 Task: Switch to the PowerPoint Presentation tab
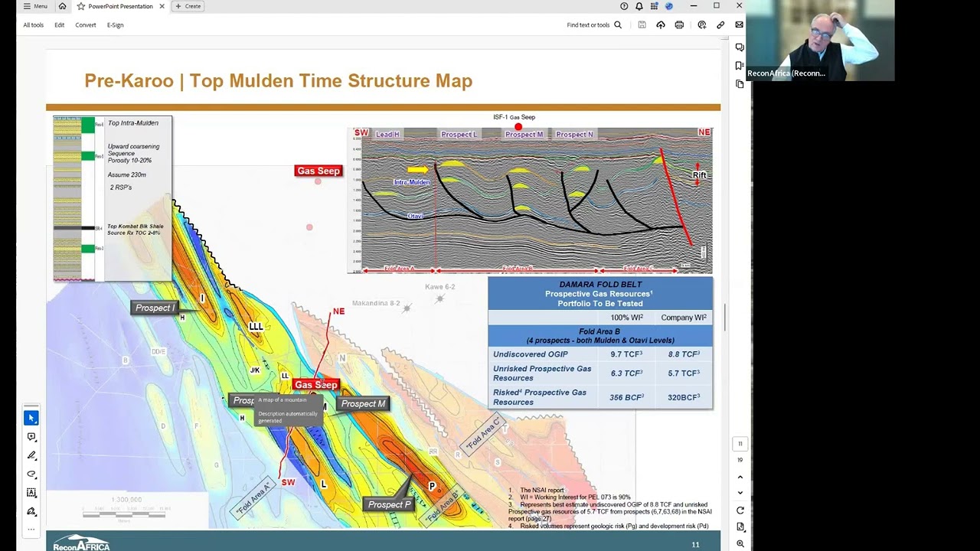tap(120, 6)
